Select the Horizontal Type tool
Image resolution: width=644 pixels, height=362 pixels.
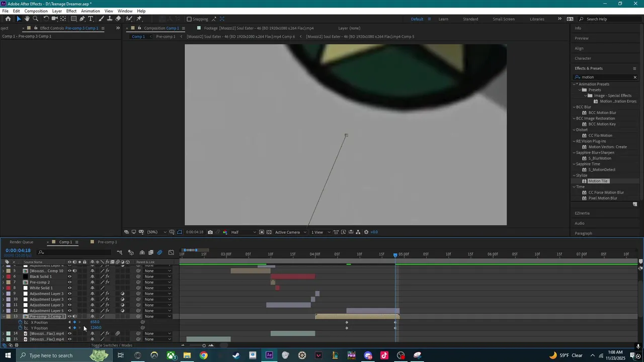pos(91,19)
